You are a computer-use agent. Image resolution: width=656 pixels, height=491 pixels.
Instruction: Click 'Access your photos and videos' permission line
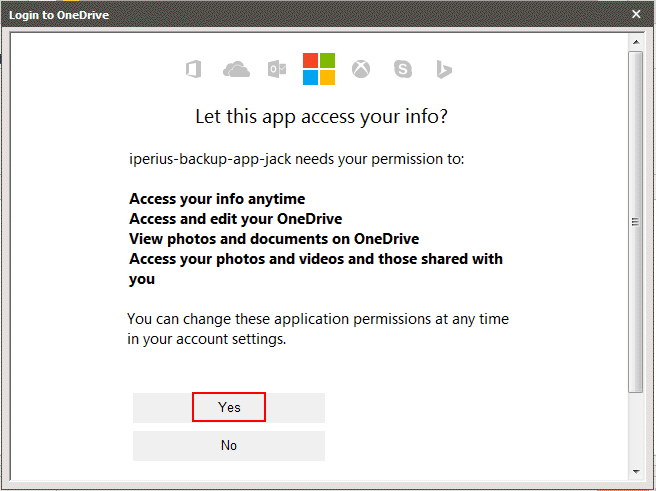pyautogui.click(x=316, y=269)
